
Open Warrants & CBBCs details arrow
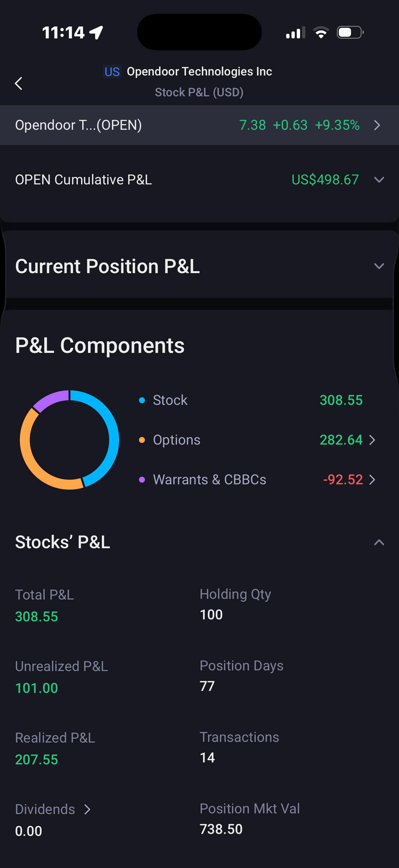pos(372,479)
